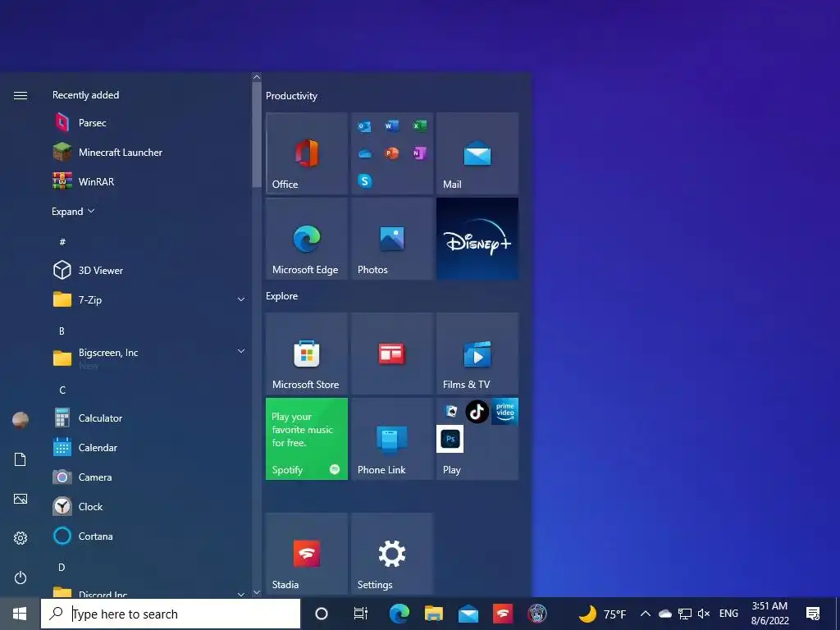The width and height of the screenshot is (840, 630).
Task: Click the C letter header in app list
Action: coord(62,390)
